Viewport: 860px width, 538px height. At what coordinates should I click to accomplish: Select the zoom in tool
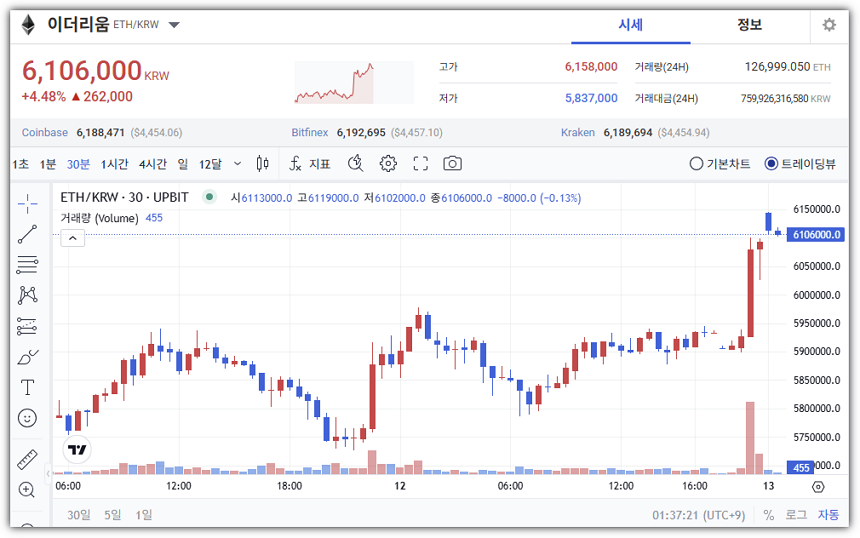[27, 490]
